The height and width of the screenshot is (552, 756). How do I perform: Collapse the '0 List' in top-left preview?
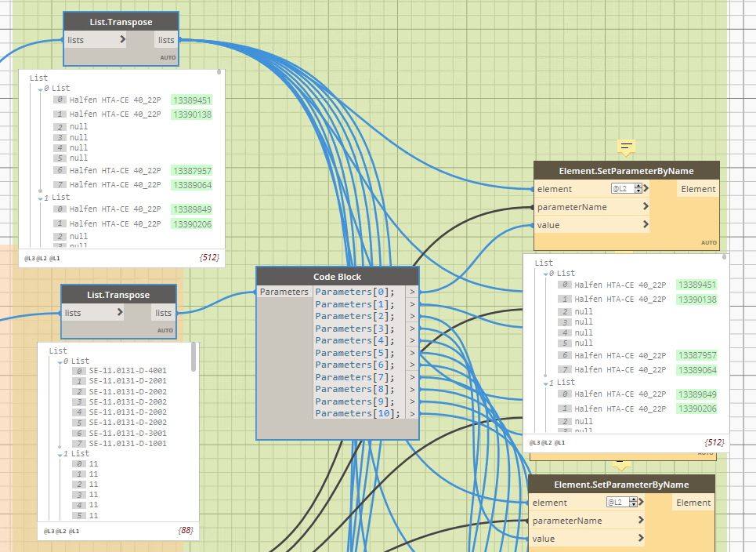tap(40, 89)
